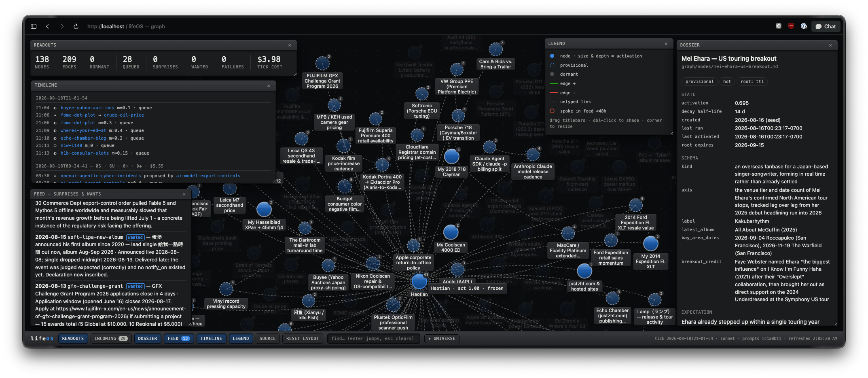The height and width of the screenshot is (378, 868).
Task: Toggle the LEGEND panel in the bottom bar
Action: 241,338
